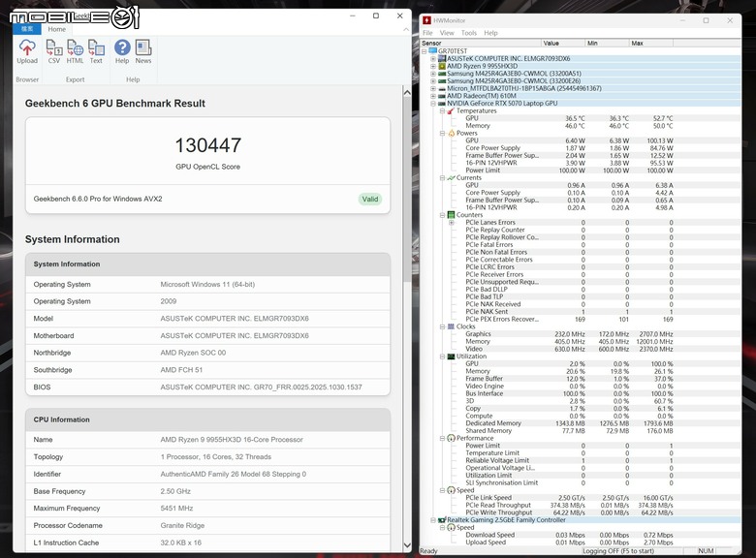Click the AMD Ryzen CPU chip icon
The width and height of the screenshot is (756, 558).
[x=442, y=66]
